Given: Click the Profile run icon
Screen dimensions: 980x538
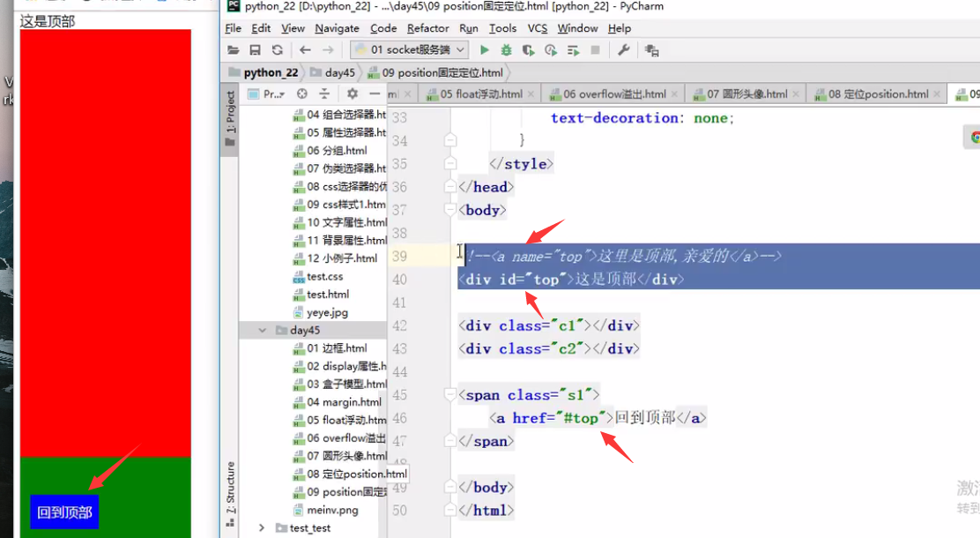Looking at the screenshot, I should (x=551, y=50).
